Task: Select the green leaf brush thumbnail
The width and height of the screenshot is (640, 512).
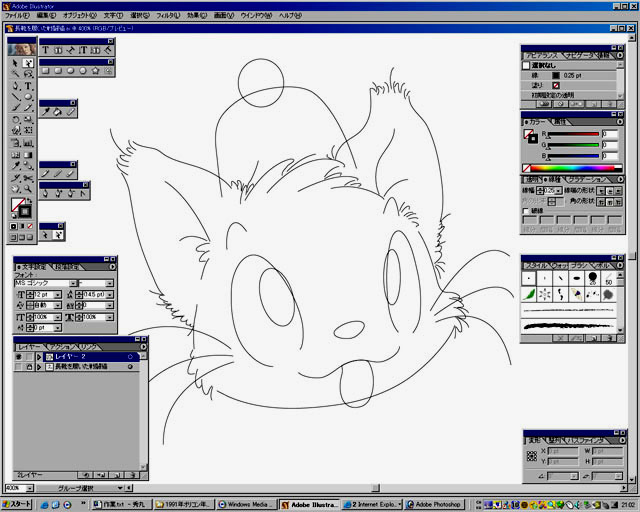Action: pos(529,294)
